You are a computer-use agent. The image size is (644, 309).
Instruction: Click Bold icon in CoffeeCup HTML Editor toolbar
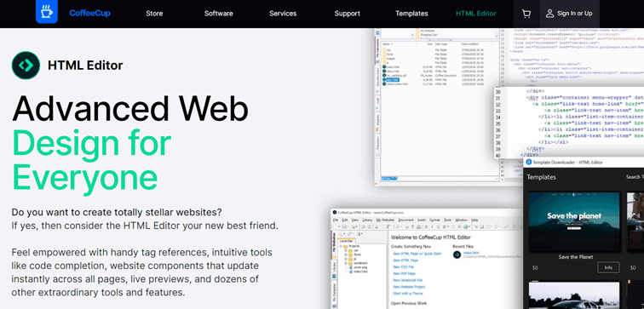[426, 227]
